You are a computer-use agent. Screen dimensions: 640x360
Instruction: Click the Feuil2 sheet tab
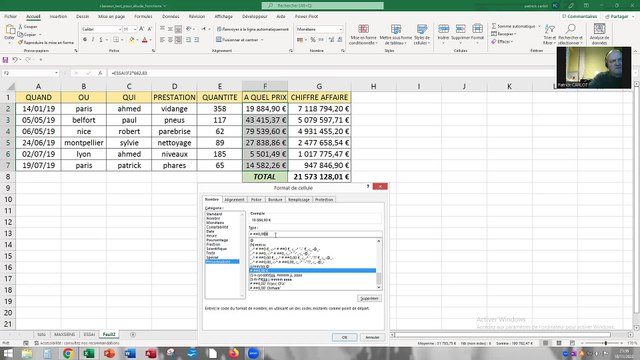click(x=109, y=334)
